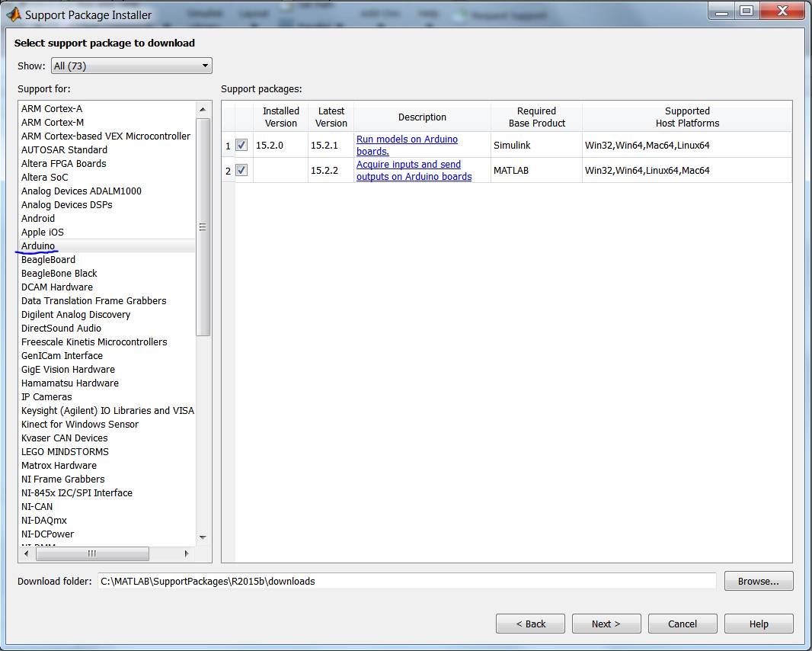
Task: Toggle checkbox for MATLAB Arduino package row 2
Action: click(241, 170)
